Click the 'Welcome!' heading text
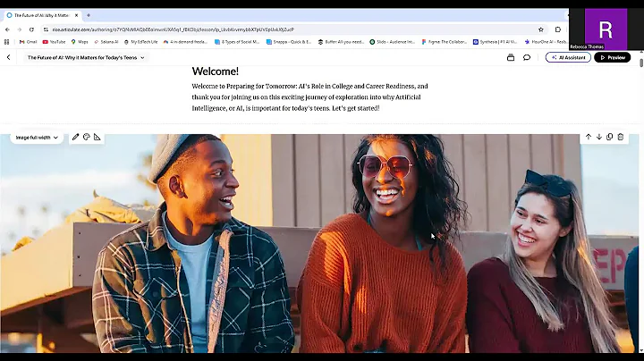 [x=216, y=71]
